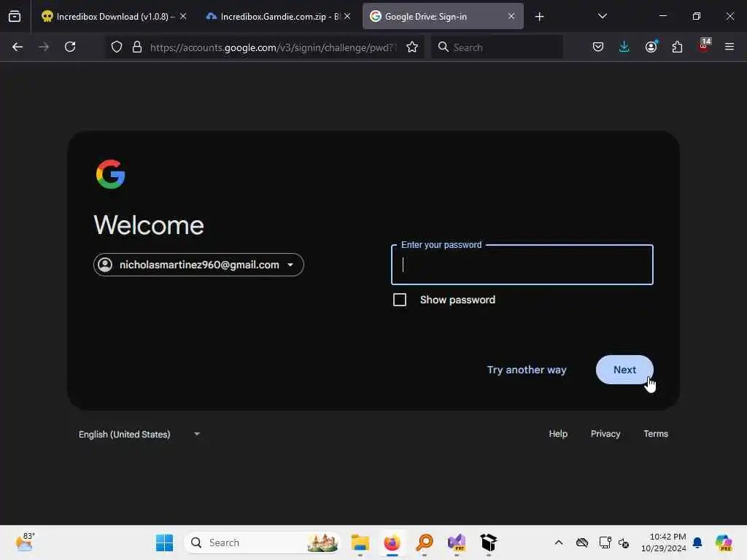Open the weather widget showing 83°

click(x=25, y=542)
